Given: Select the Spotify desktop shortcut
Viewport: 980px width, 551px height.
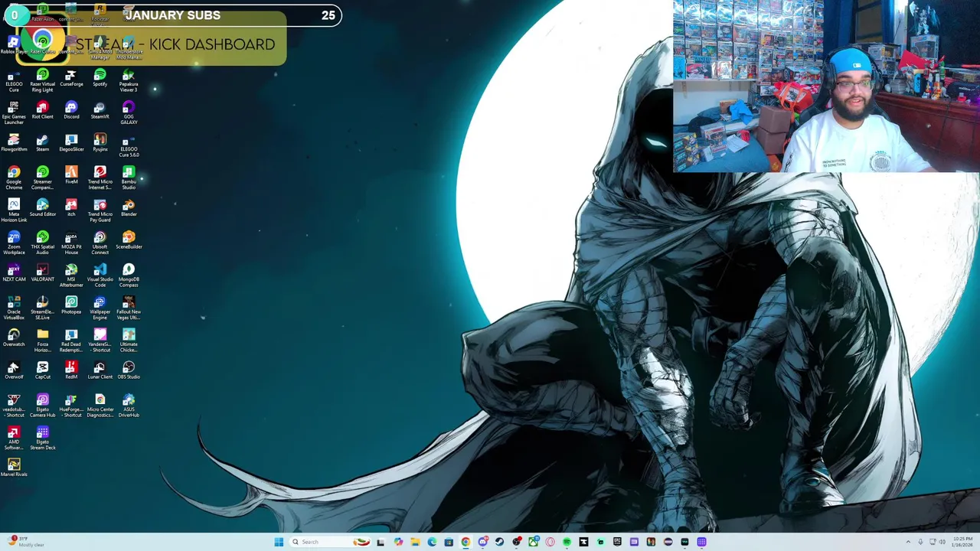Looking at the screenshot, I should [x=100, y=77].
